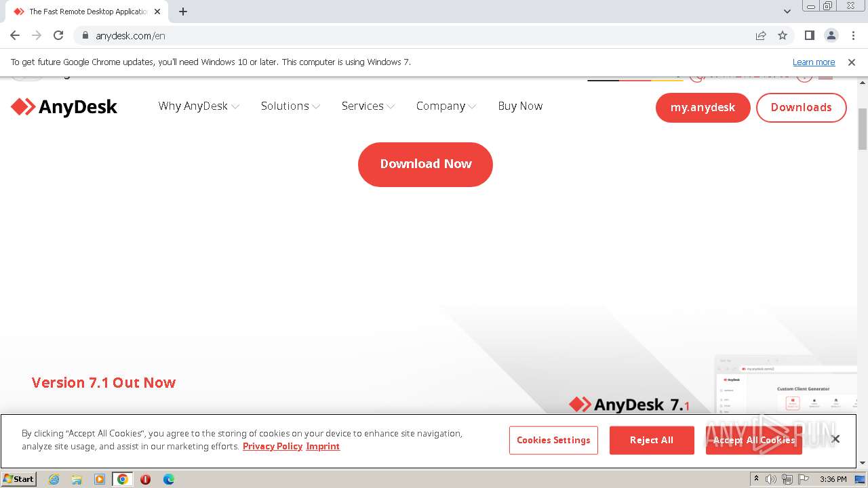
Task: Open the Opera taskbar icon
Action: coord(145,479)
